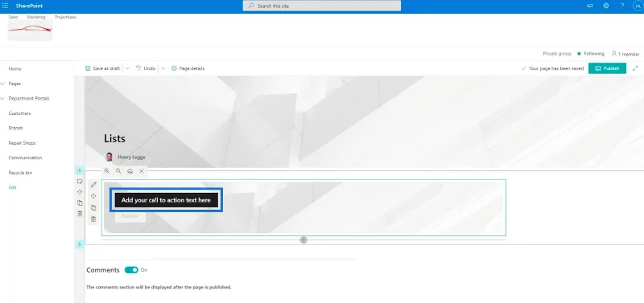The height and width of the screenshot is (303, 644).
Task: Open the settings gear menu
Action: click(606, 6)
